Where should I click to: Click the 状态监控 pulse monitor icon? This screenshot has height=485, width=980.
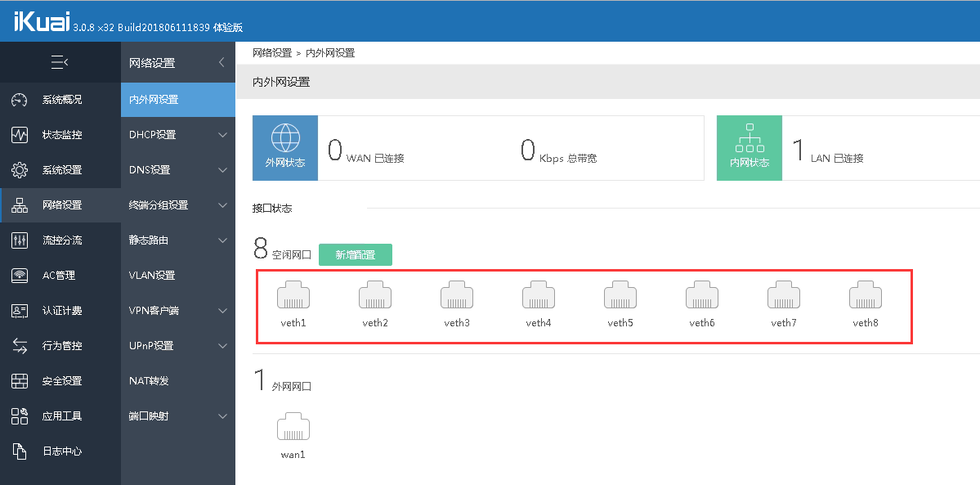pyautogui.click(x=20, y=135)
